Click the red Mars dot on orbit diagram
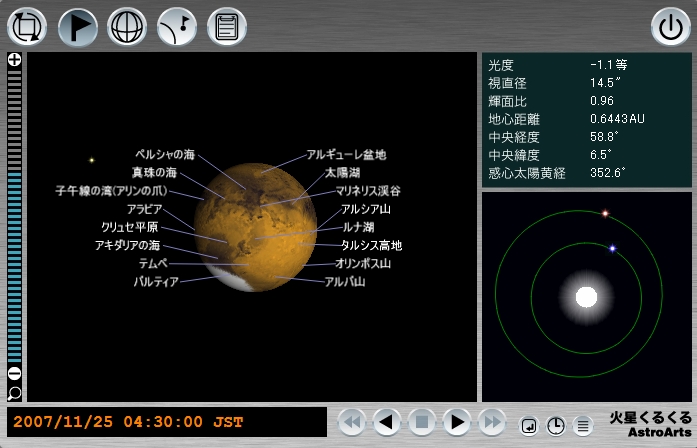The image size is (697, 448). 605,213
